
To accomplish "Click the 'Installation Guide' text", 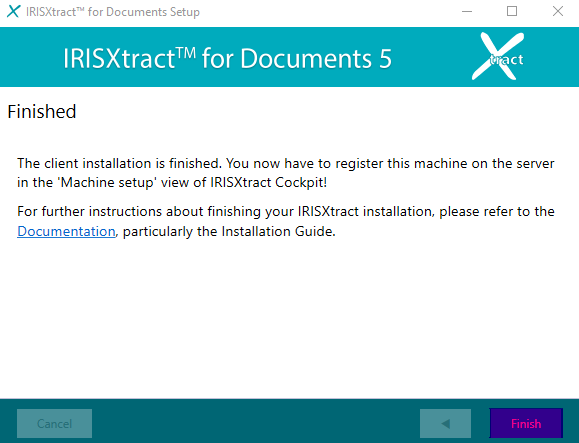I will pyautogui.click(x=278, y=231).
